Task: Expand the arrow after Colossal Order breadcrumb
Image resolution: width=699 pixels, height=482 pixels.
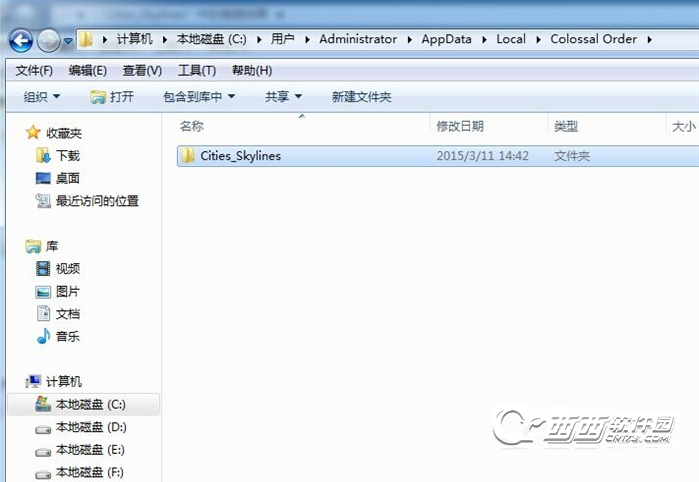Action: 650,40
